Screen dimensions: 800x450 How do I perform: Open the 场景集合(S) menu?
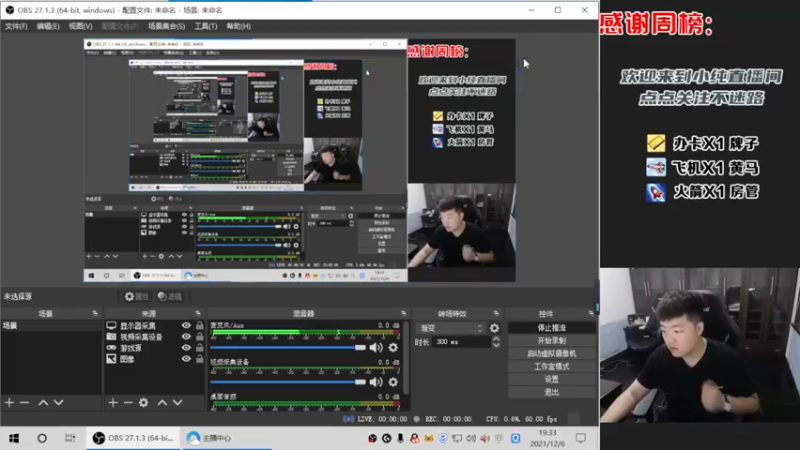166,26
